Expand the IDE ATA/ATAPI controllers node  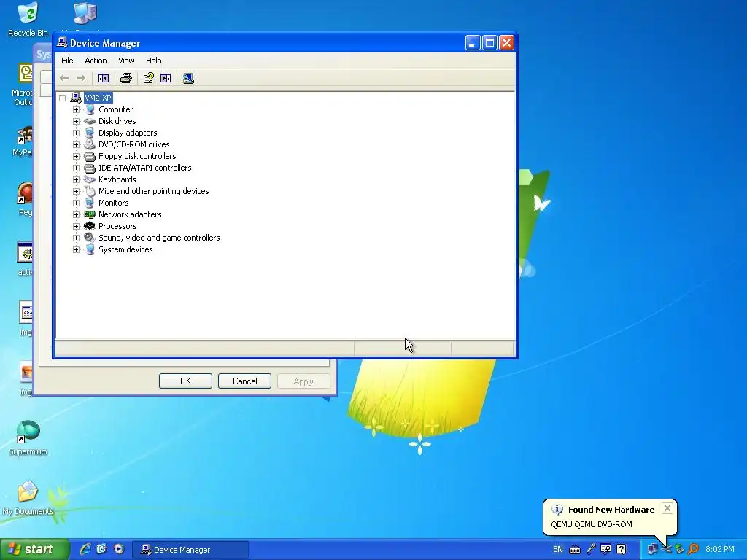[76, 168]
